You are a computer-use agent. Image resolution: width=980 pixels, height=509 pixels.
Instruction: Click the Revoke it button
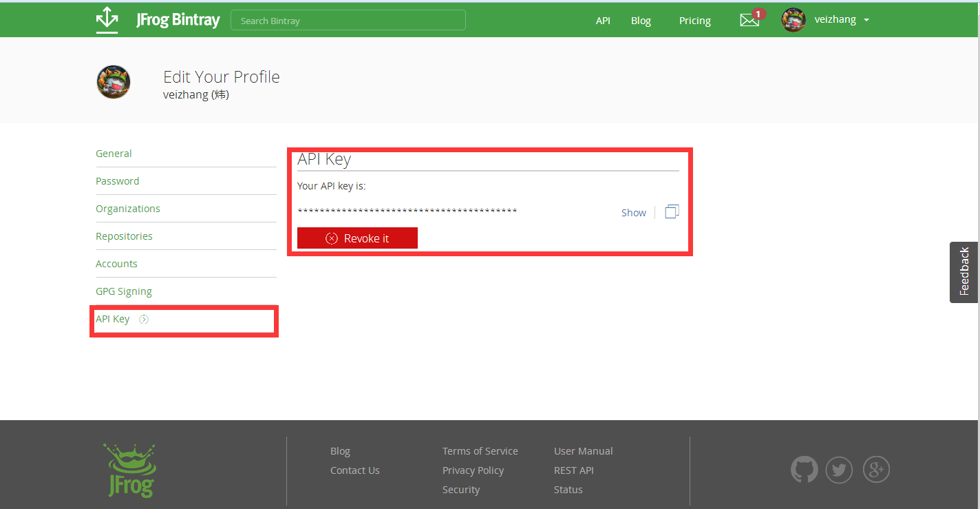pos(357,238)
